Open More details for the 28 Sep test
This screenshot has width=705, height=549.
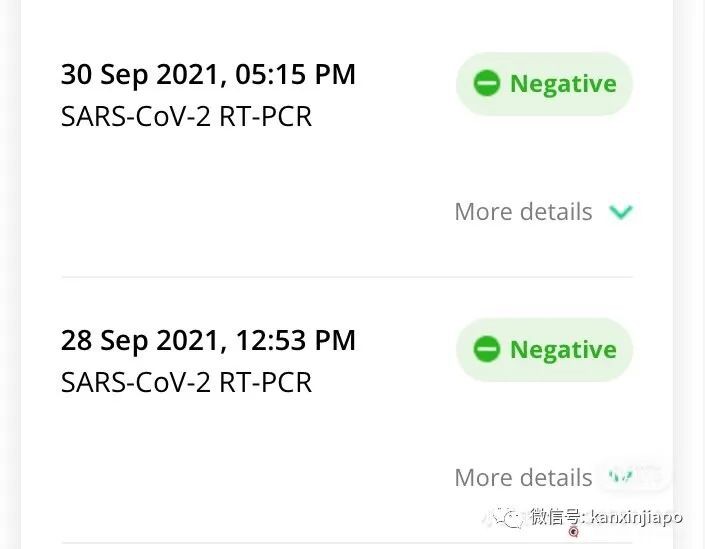pos(523,477)
